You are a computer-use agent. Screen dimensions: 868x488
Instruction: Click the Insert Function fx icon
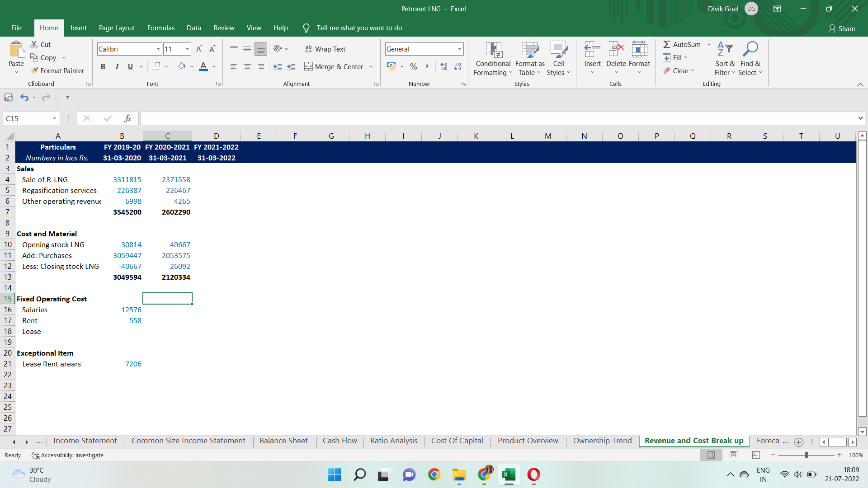coord(127,118)
